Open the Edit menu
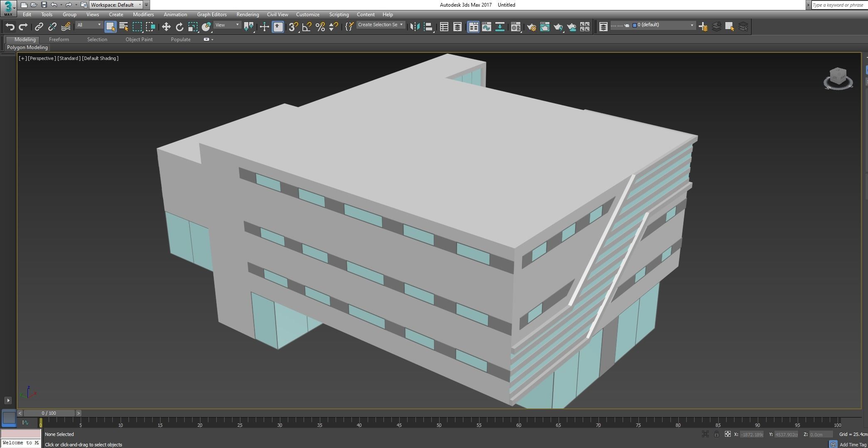The image size is (868, 448). pyautogui.click(x=27, y=15)
